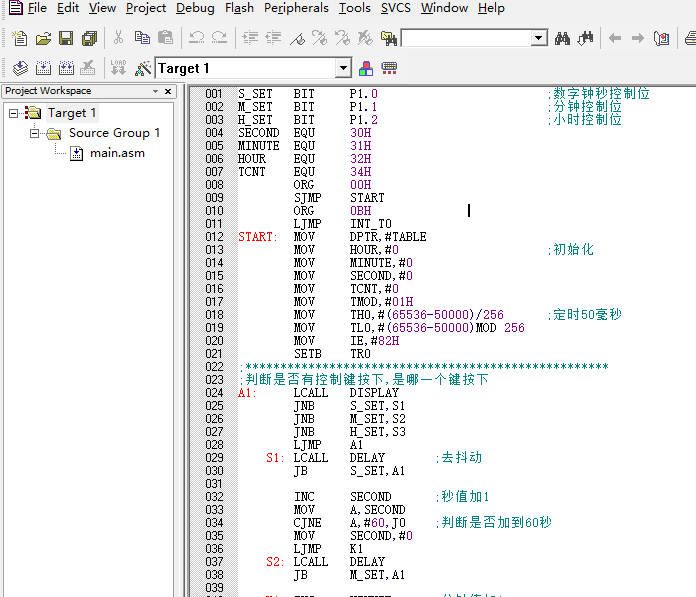Go to next bookmark icon
The width and height of the screenshot is (696, 597).
(x=320, y=38)
